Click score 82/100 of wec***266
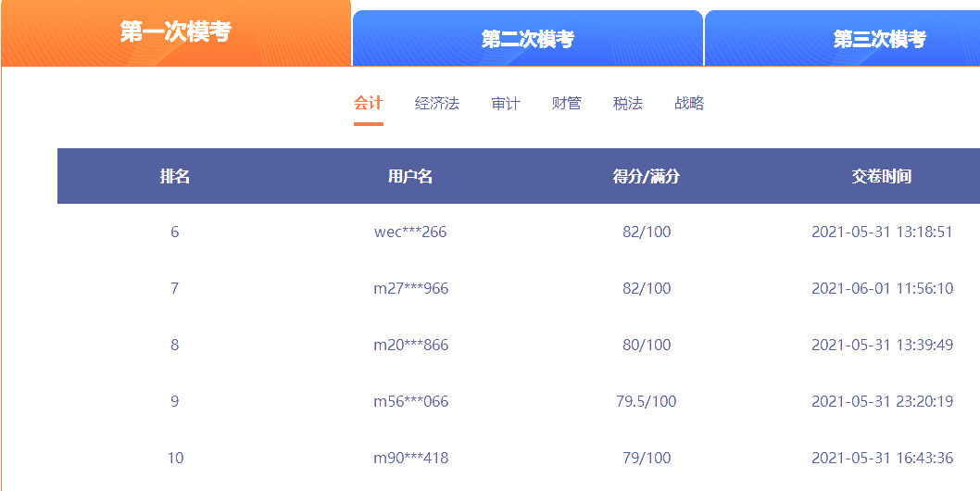 (647, 232)
